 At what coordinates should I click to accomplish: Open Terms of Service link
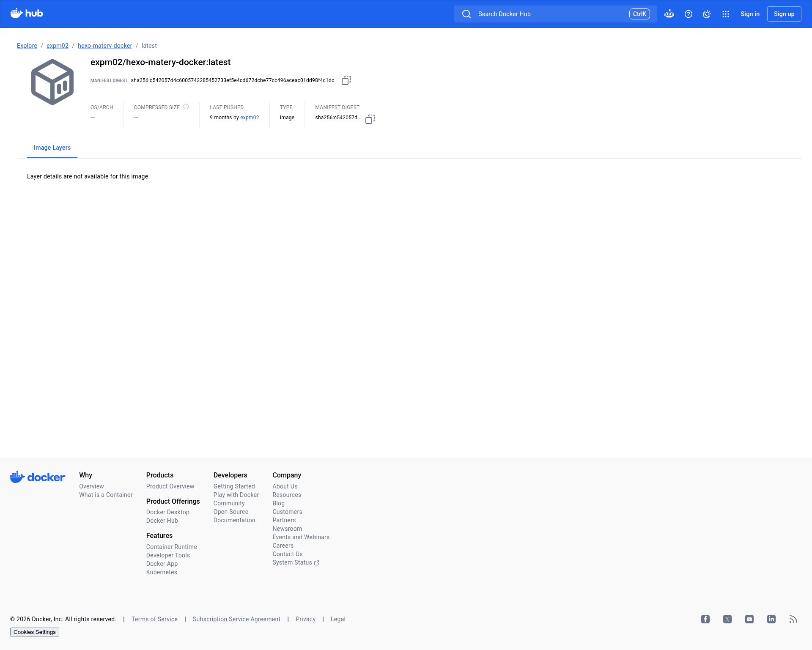(154, 619)
